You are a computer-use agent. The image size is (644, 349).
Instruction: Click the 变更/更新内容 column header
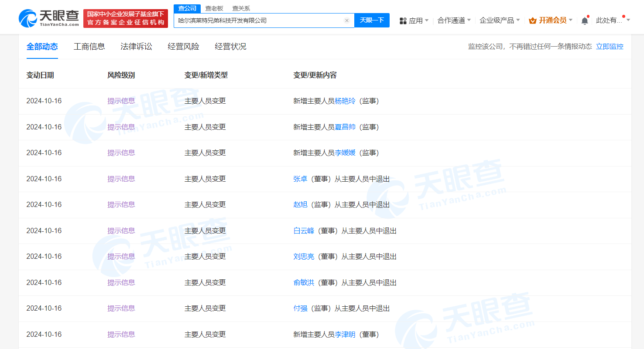315,75
